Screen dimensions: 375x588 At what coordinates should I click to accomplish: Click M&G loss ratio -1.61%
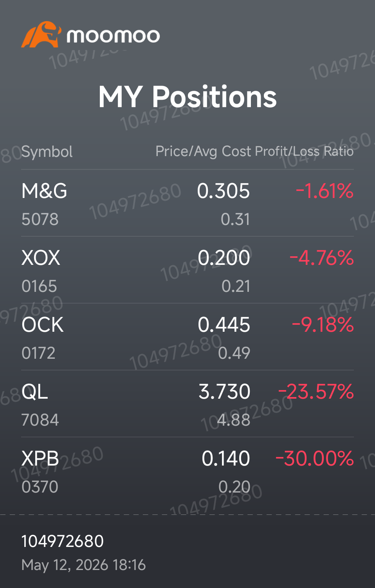(x=325, y=191)
